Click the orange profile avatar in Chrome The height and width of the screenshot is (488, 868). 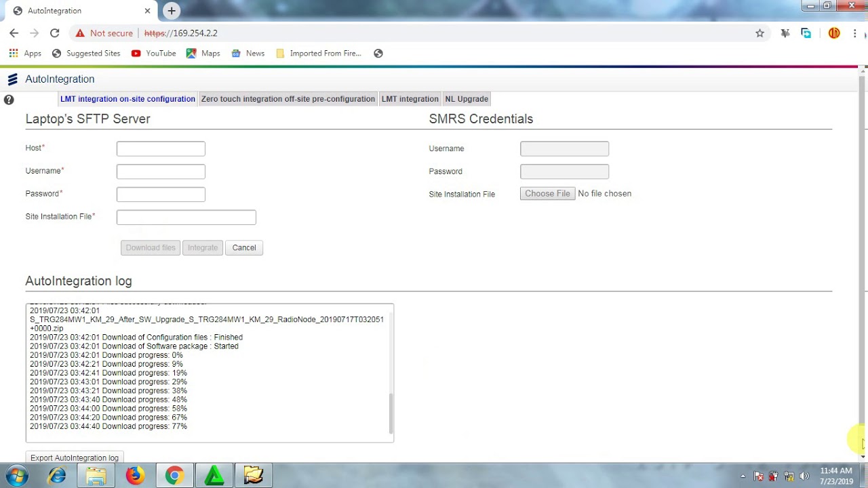click(x=834, y=33)
